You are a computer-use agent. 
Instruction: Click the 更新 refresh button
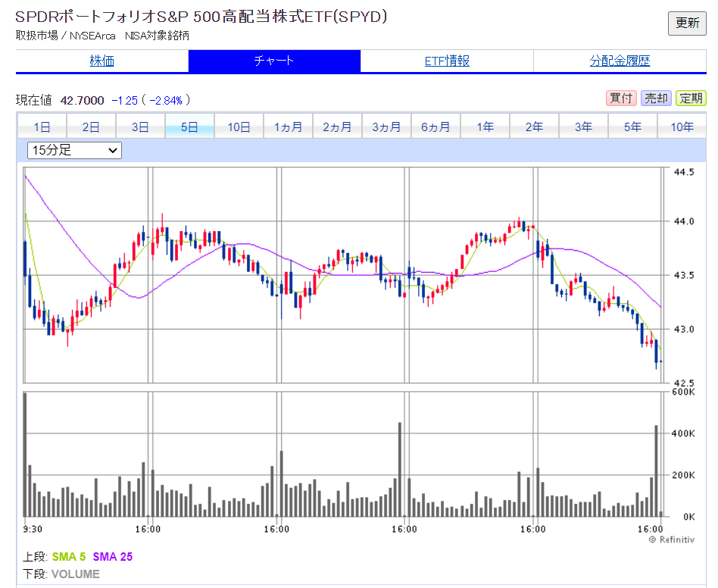(687, 23)
